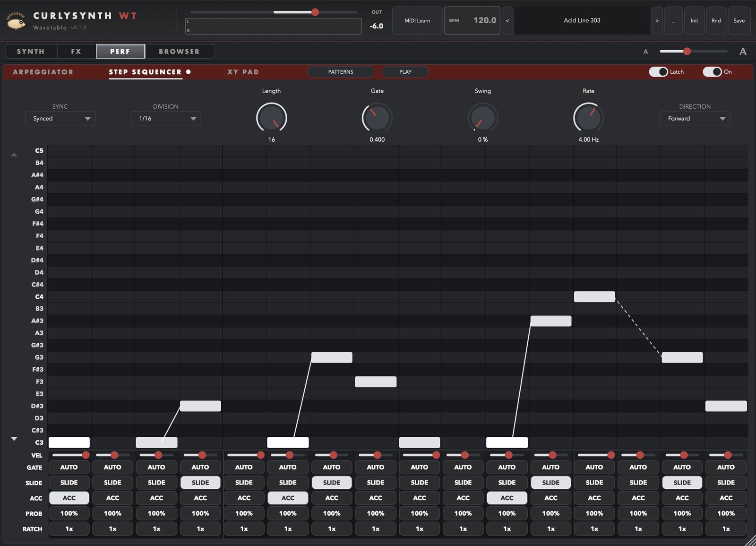756x546 pixels.
Task: Adjust the Swing knob
Action: pyautogui.click(x=483, y=118)
